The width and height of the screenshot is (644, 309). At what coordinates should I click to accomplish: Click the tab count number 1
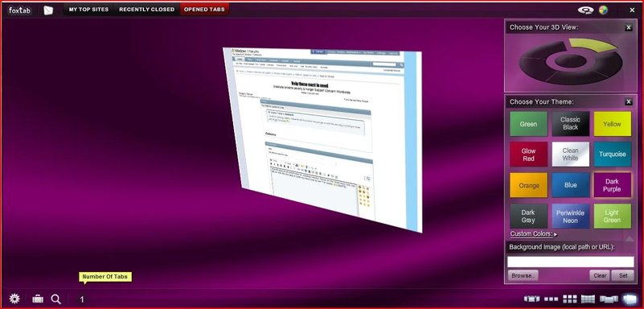82,299
